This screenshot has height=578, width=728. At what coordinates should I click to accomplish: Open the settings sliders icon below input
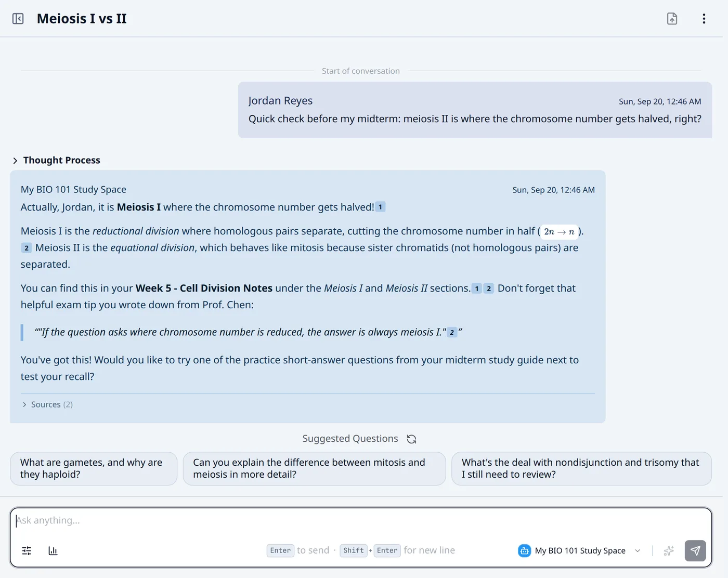click(27, 550)
